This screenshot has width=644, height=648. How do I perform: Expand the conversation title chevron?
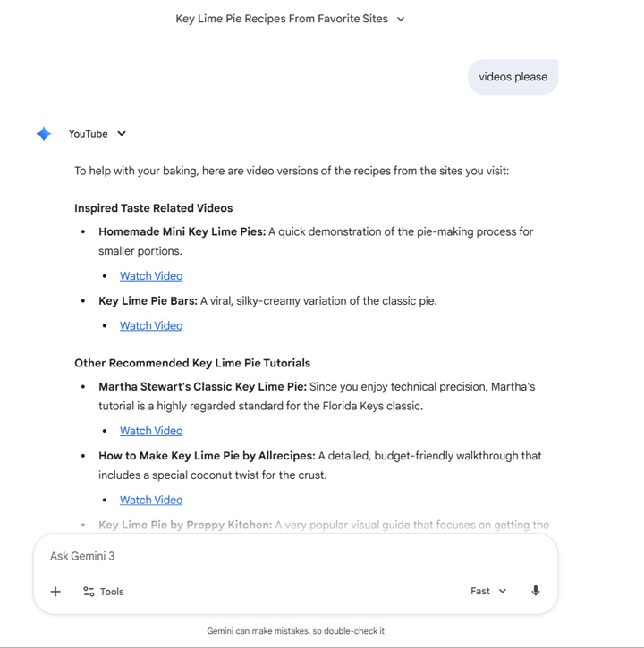[401, 19]
